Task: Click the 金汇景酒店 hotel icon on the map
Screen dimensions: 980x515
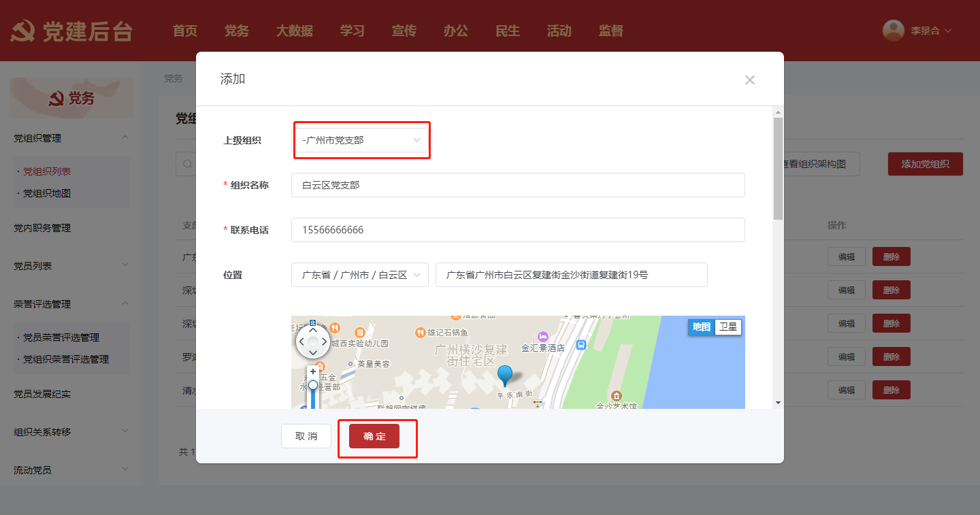Action: click(542, 337)
